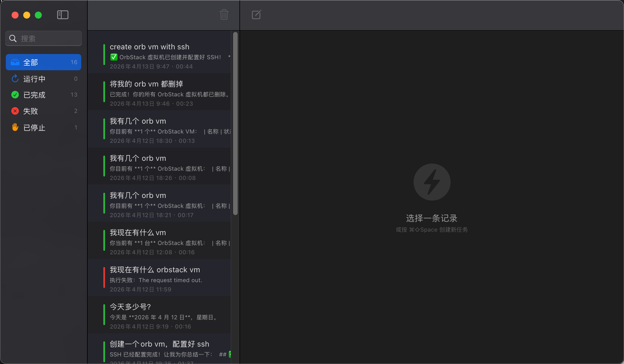Open '我有几个 orb vm' record from 18:26
Viewport: 624px width, 364px height.
click(159, 166)
